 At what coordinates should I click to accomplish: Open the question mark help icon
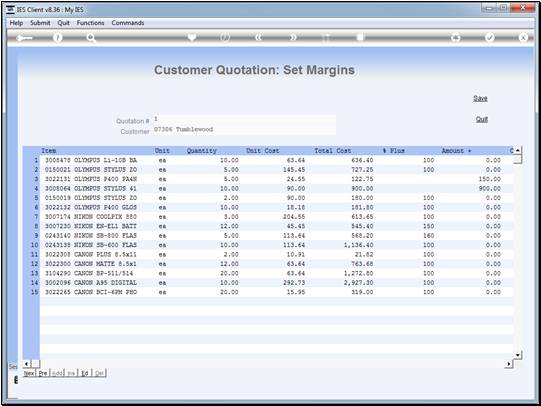pyautogui.click(x=58, y=38)
